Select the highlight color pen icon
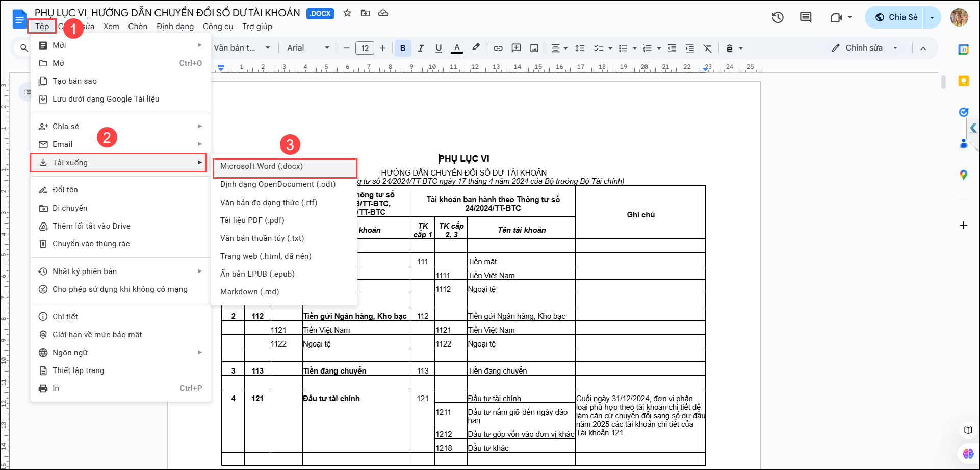 click(476, 47)
